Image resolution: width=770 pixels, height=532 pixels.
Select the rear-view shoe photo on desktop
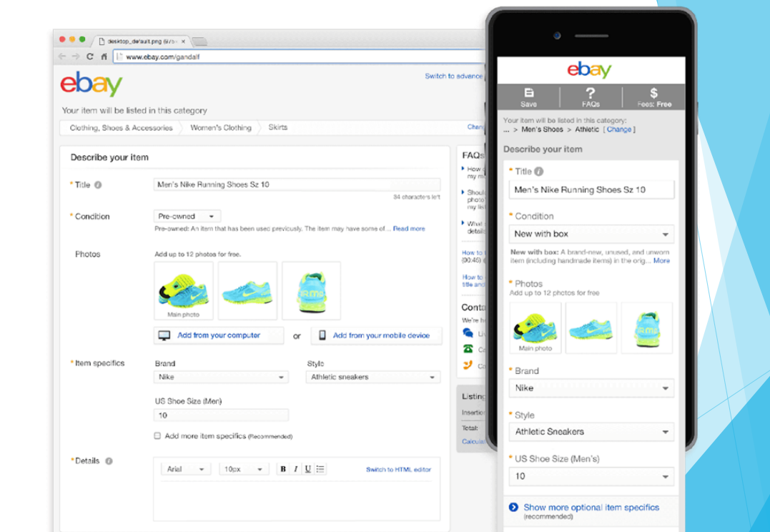pos(311,290)
